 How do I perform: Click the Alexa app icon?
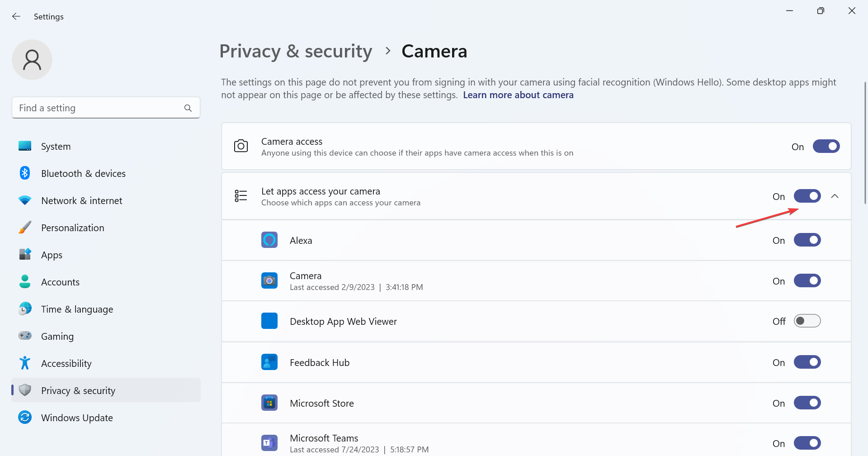pyautogui.click(x=269, y=240)
